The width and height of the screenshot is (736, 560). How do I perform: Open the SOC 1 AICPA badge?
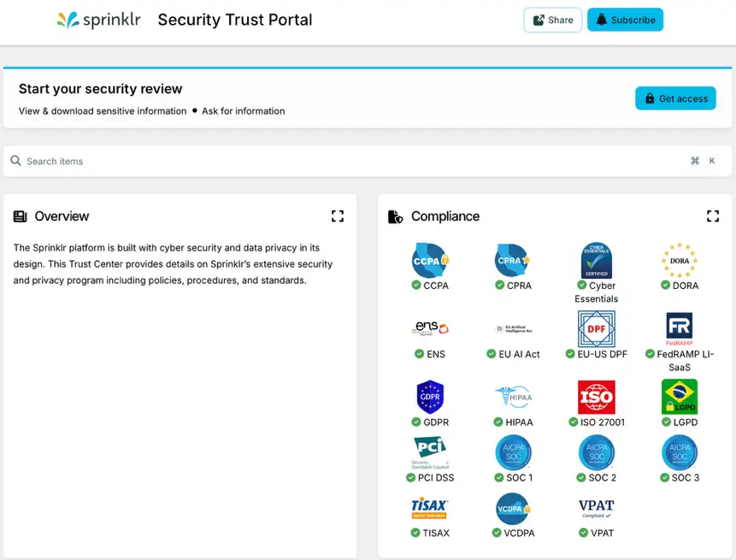point(513,452)
